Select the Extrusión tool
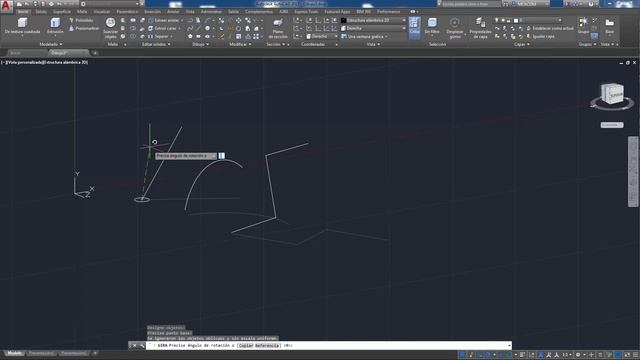Image resolution: width=640 pixels, height=360 pixels. 55,25
